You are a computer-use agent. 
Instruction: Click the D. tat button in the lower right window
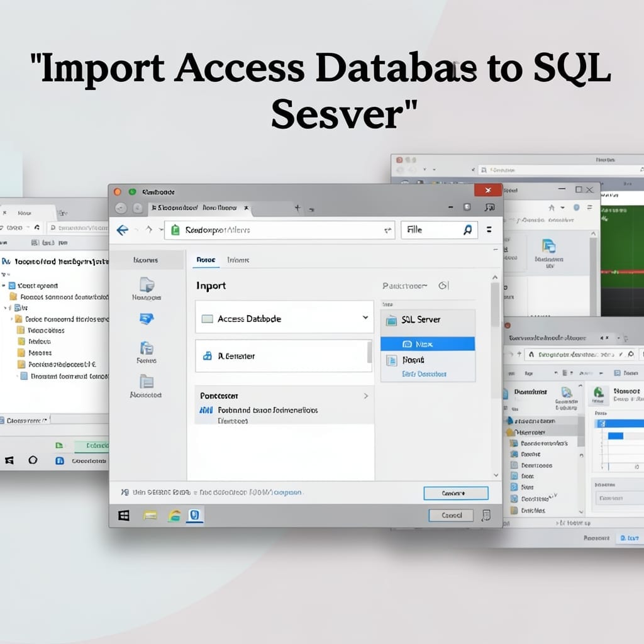629,538
